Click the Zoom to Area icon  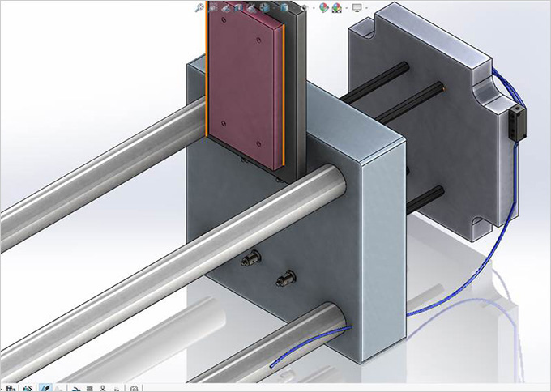tap(213, 8)
